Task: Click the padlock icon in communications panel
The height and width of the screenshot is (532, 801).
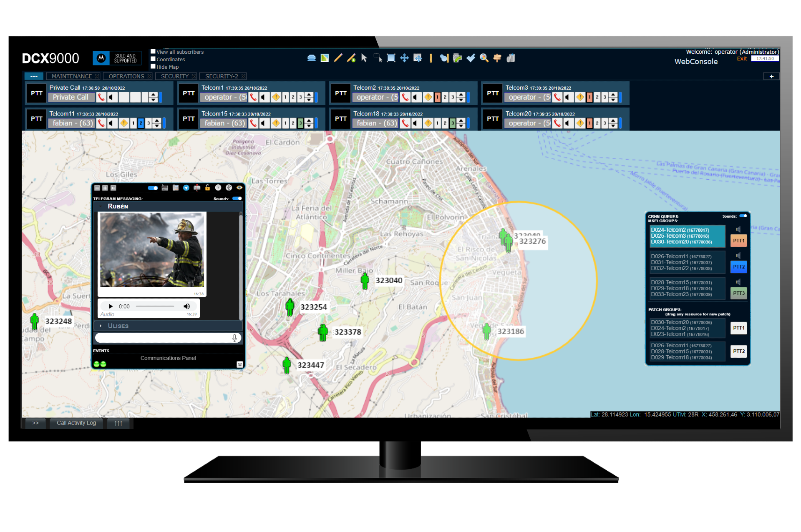Action: point(207,188)
